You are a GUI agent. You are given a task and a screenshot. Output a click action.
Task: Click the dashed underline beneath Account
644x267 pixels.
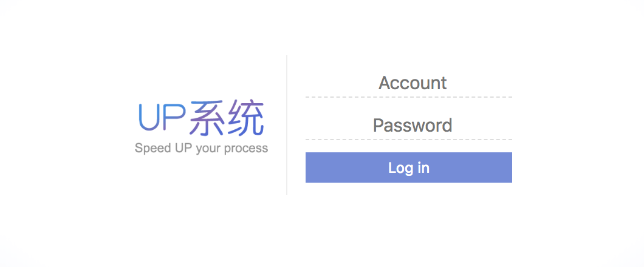pos(409,97)
